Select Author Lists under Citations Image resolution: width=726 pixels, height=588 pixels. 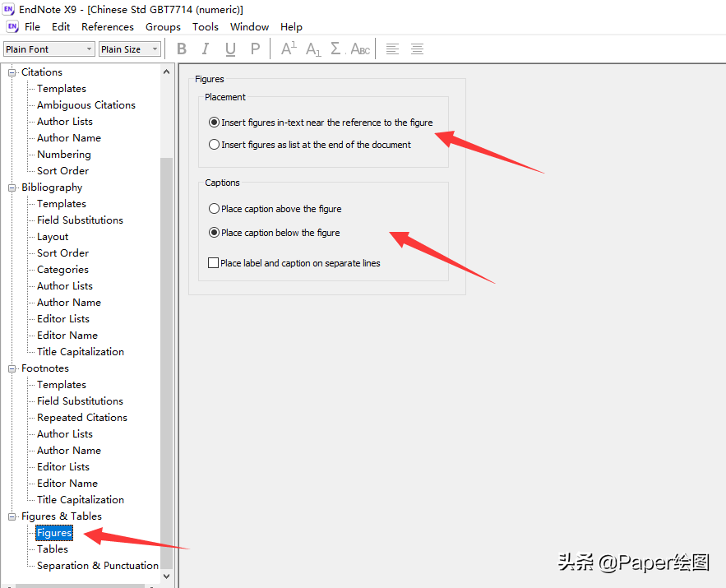pos(65,122)
